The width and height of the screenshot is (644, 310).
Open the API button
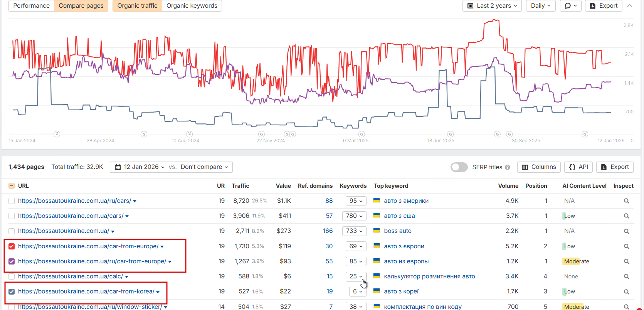(578, 167)
